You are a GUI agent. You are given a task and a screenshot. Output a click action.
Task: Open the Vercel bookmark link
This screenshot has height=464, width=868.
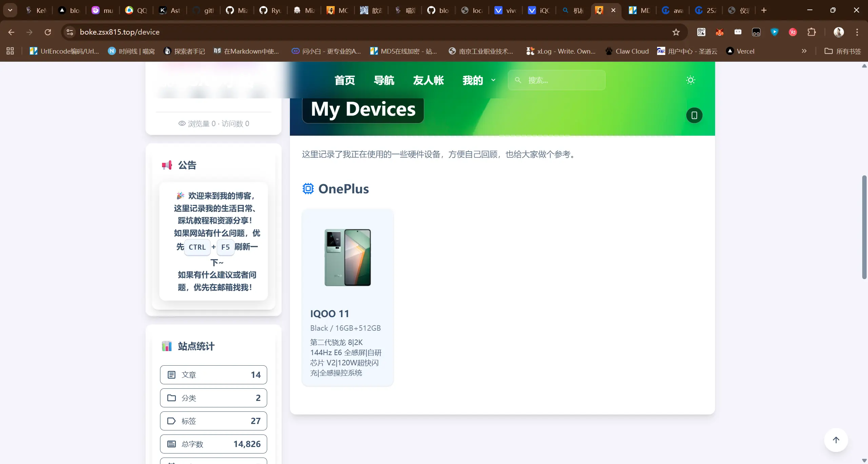click(x=741, y=51)
